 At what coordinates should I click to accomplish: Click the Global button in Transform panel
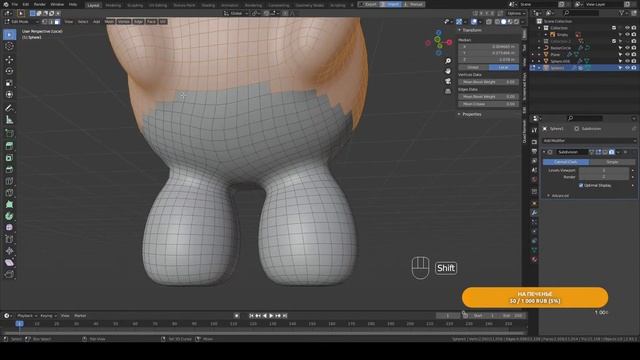point(473,67)
